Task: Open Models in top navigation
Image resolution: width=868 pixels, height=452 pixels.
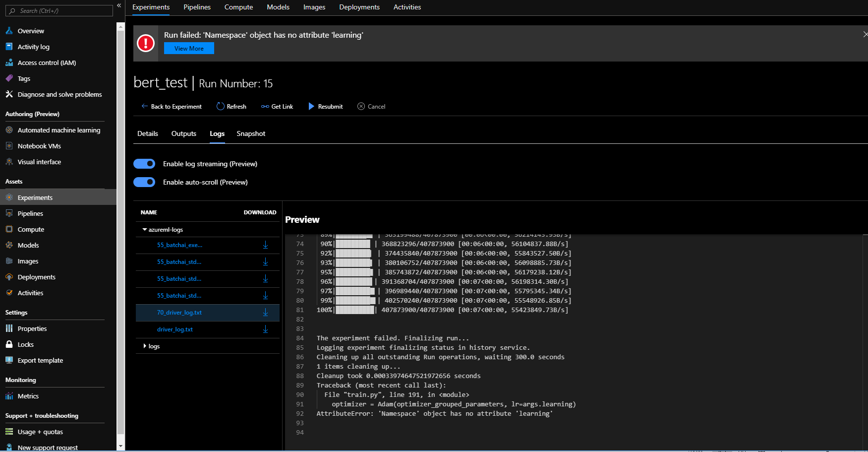Action: (x=278, y=7)
